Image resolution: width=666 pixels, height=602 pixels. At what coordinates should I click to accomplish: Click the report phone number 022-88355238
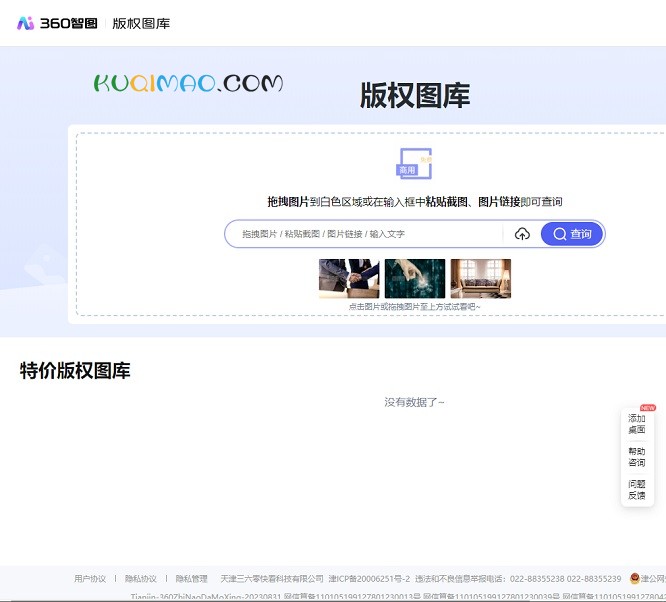coord(537,579)
